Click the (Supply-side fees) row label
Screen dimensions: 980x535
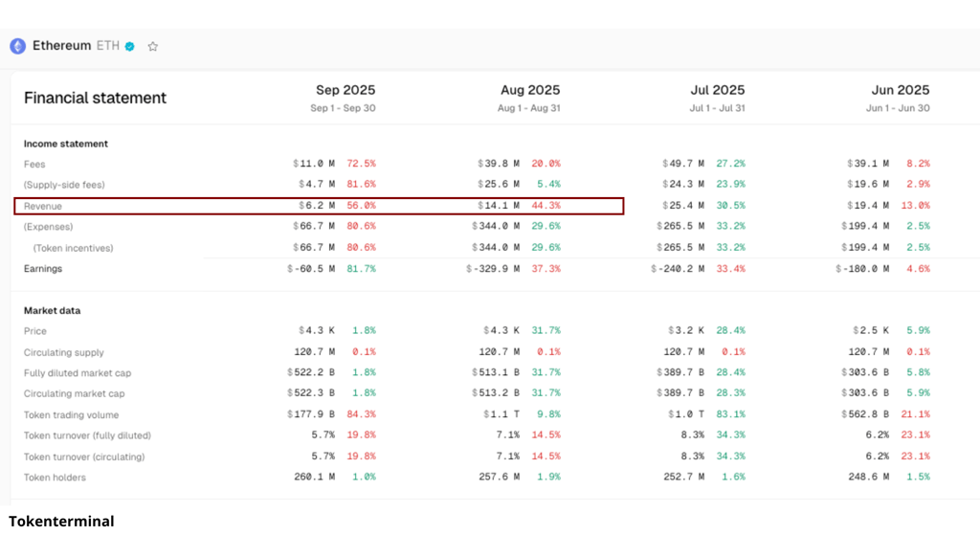click(64, 185)
